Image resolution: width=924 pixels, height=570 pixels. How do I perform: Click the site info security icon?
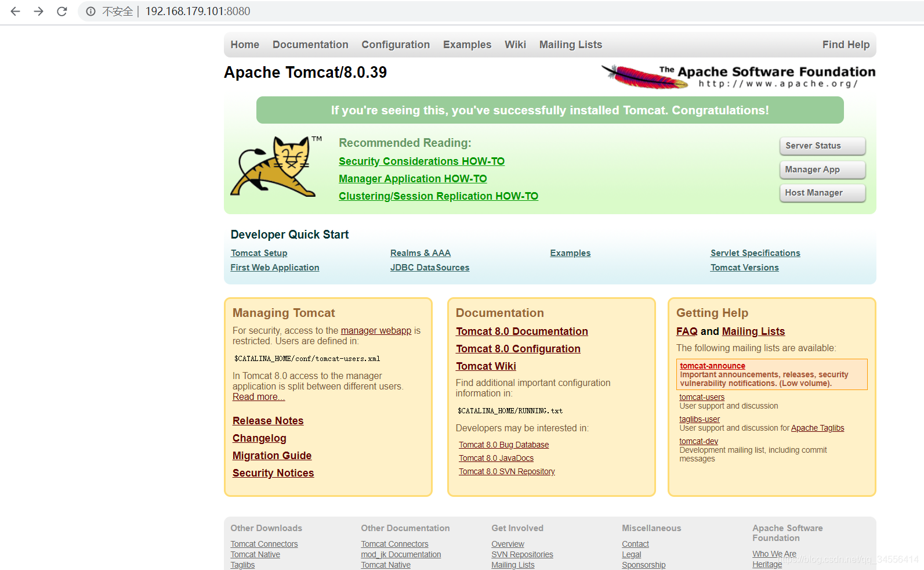coord(91,11)
